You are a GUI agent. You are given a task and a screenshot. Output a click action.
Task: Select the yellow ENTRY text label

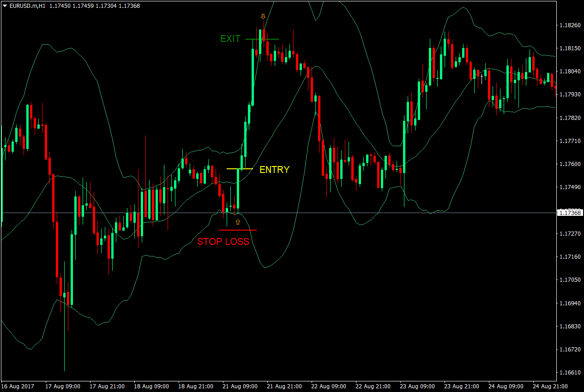click(x=274, y=170)
